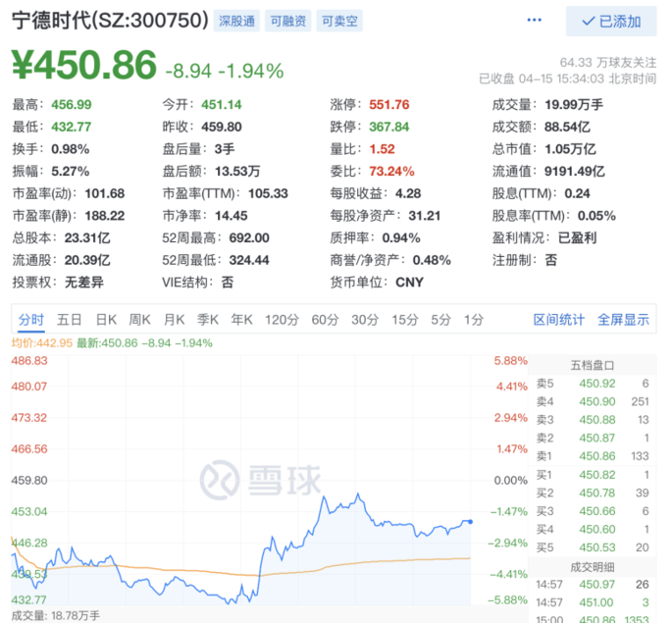Select the 卖1 row at 450.86
672x623 pixels.
point(593,456)
